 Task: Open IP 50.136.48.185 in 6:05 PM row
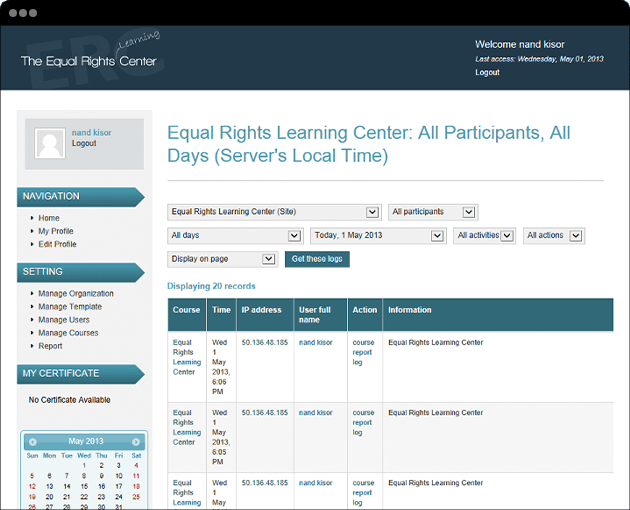click(x=265, y=413)
